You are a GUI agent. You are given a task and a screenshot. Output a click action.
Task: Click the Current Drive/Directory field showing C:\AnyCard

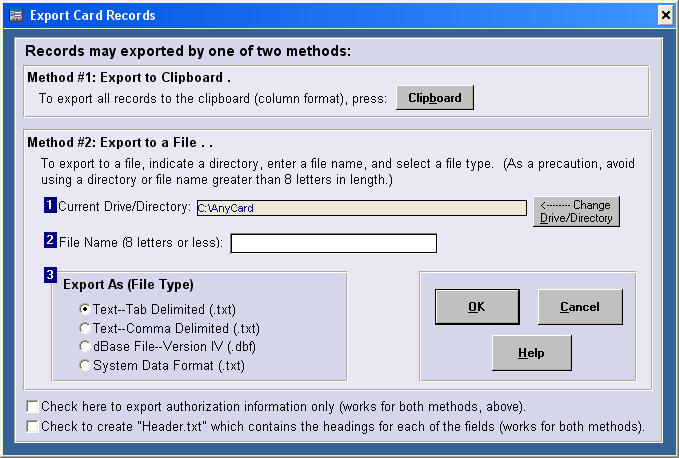point(362,208)
